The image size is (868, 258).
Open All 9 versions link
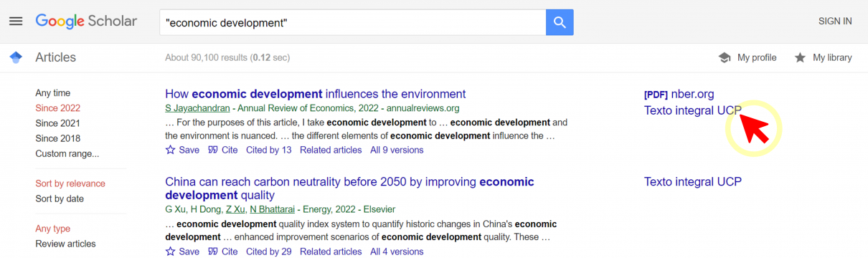pyautogui.click(x=397, y=150)
